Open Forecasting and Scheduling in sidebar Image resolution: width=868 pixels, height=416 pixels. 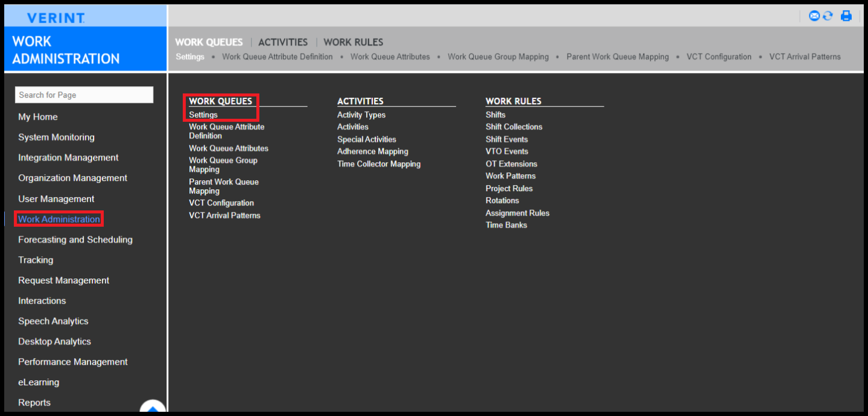[x=75, y=239]
